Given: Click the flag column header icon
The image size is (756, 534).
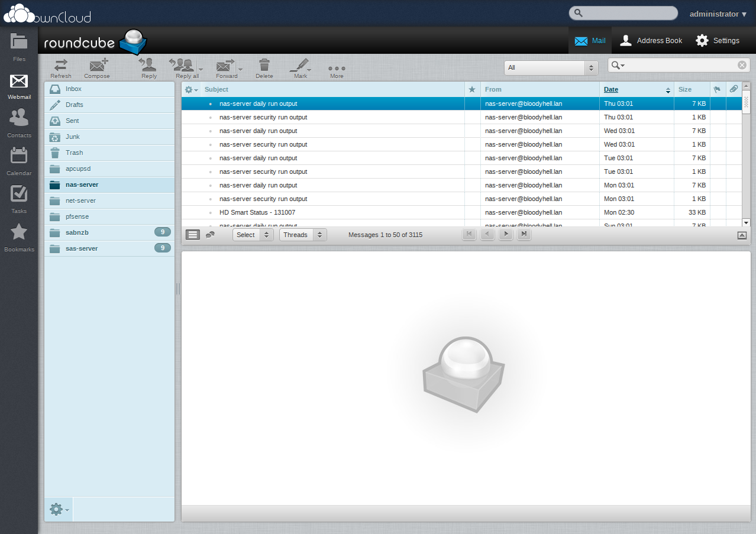Looking at the screenshot, I should click(x=718, y=89).
